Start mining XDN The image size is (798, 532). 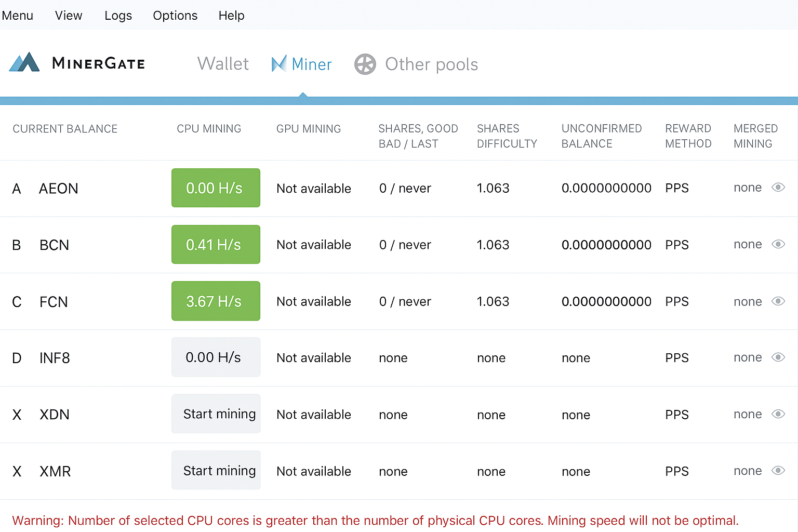point(216,414)
